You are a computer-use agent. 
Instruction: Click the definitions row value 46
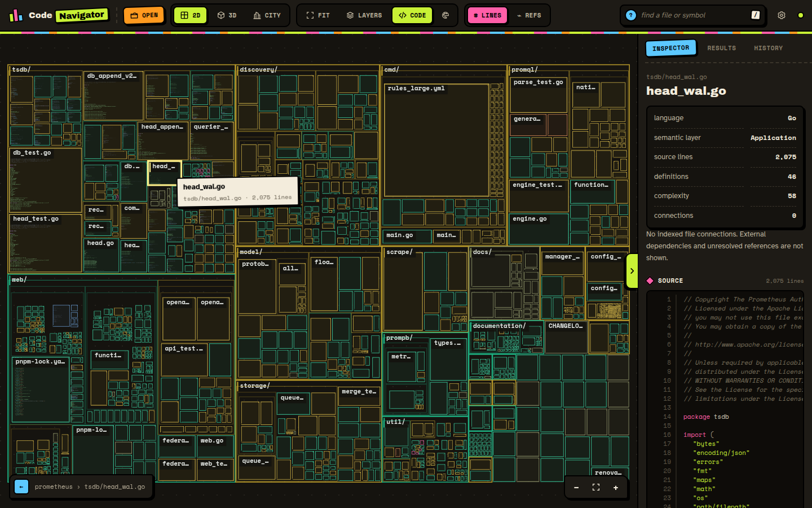coord(792,177)
